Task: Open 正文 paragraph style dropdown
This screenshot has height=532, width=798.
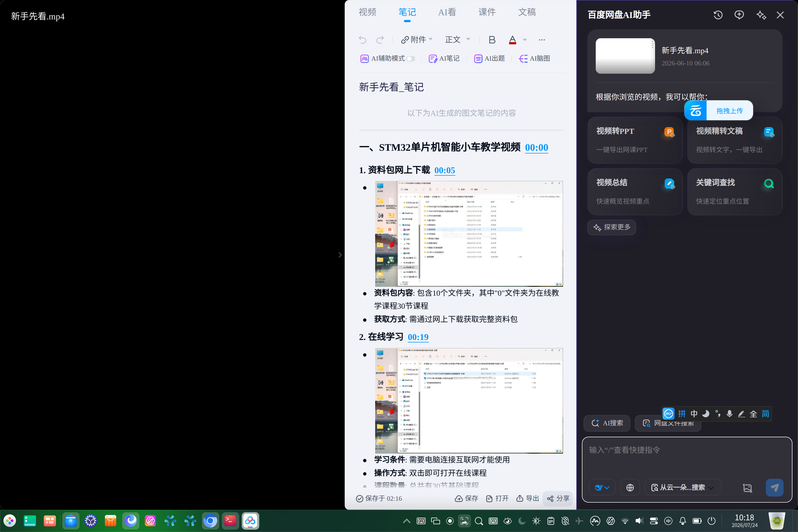Action: tap(457, 40)
